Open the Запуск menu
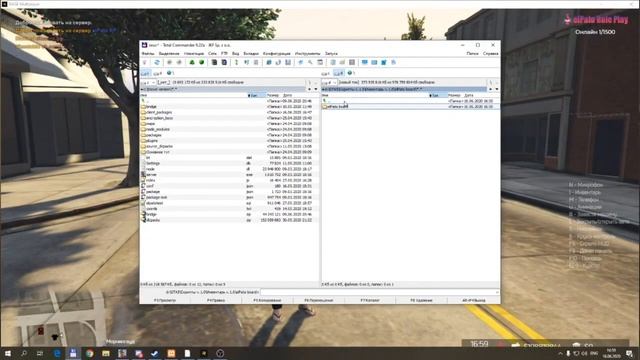640x360 pixels. coord(331,53)
